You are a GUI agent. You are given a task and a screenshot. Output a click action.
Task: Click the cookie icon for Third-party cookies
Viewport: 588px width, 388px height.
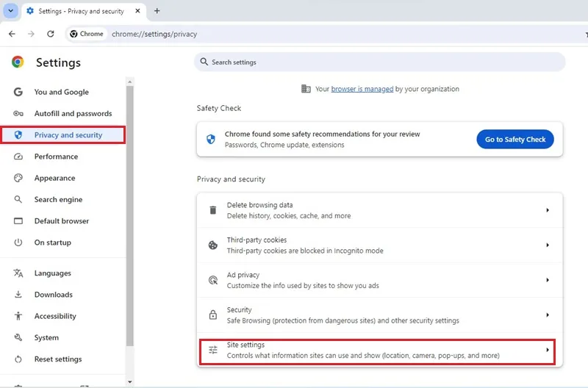point(212,245)
